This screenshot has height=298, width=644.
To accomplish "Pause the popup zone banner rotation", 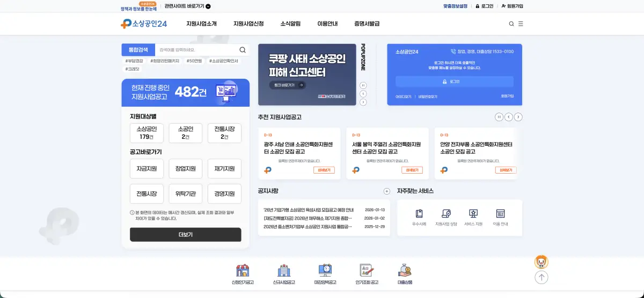I will (363, 85).
